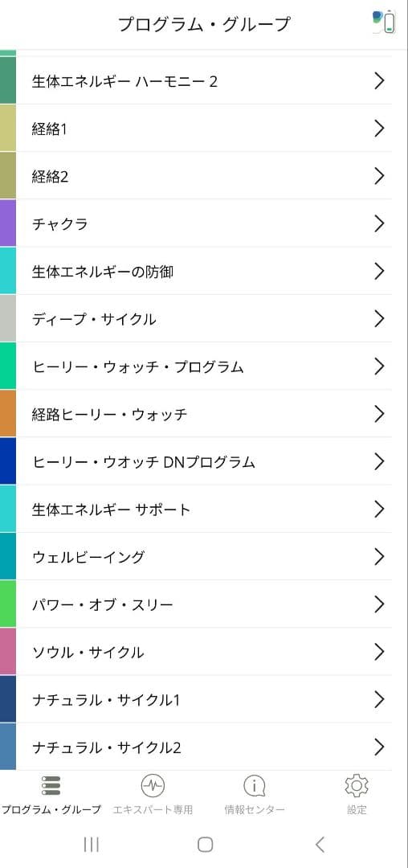Viewport: 408px width, 868px height.
Task: Open the プログラム・グループ stacked-list tab icon
Action: click(51, 785)
